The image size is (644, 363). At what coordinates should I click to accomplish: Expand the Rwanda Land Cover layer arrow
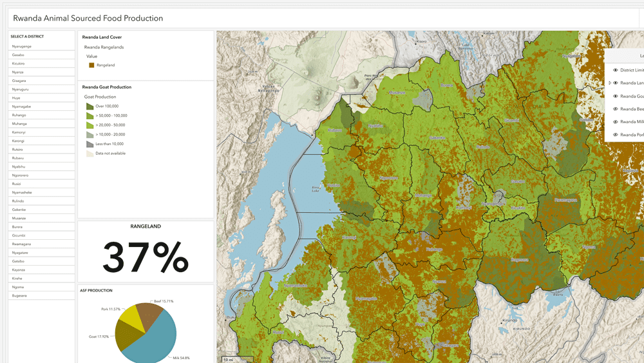point(609,83)
